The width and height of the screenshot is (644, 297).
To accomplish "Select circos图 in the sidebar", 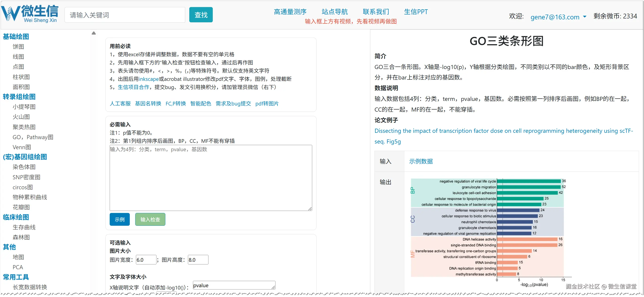I will 23,187.
